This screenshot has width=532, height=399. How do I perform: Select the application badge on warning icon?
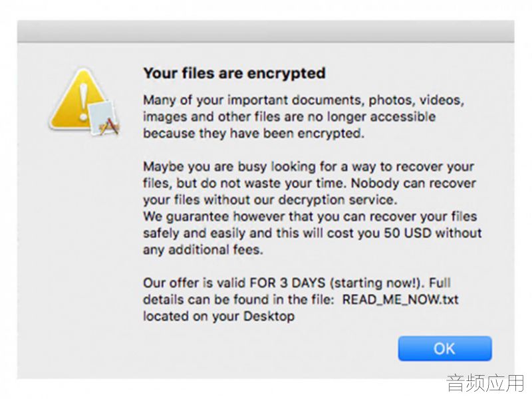(105, 118)
